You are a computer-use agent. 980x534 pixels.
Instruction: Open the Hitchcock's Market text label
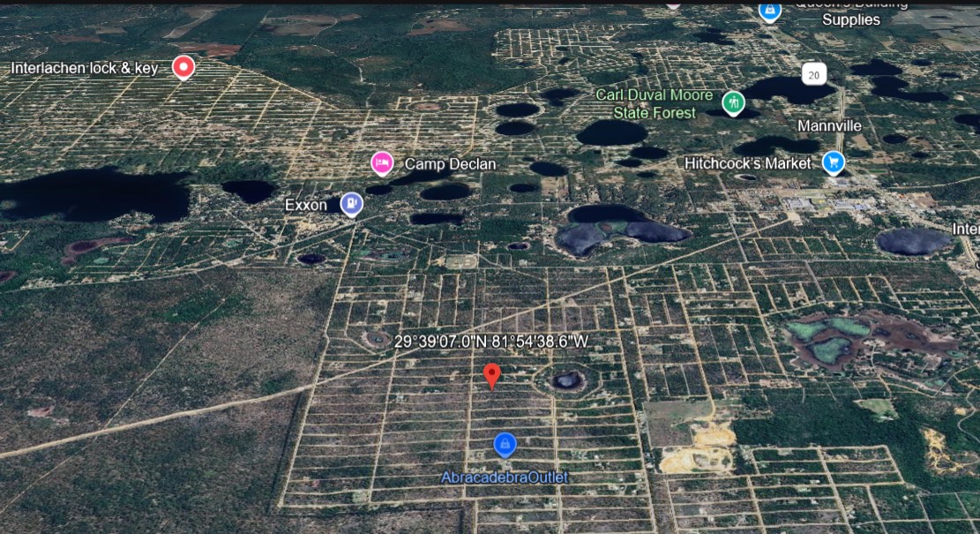pyautogui.click(x=747, y=163)
